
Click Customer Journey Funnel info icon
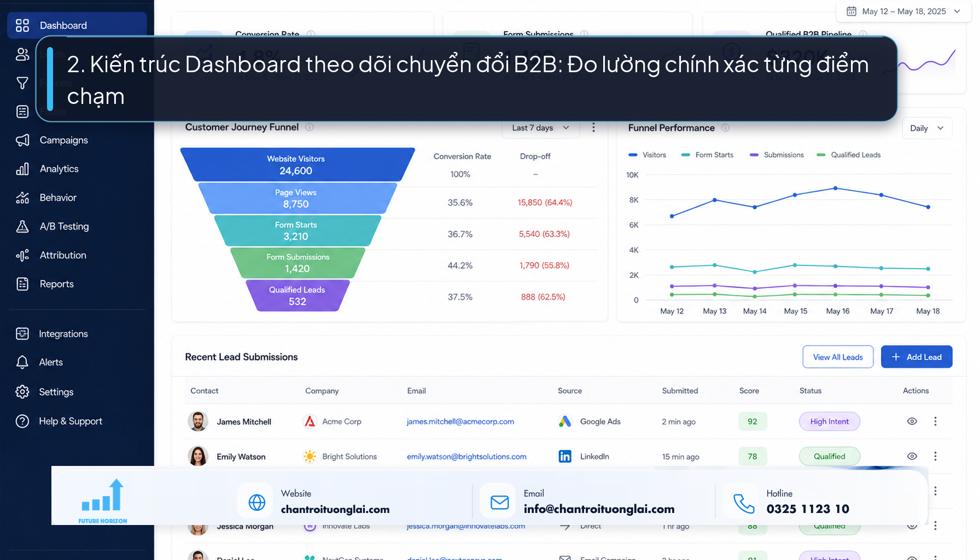click(310, 127)
